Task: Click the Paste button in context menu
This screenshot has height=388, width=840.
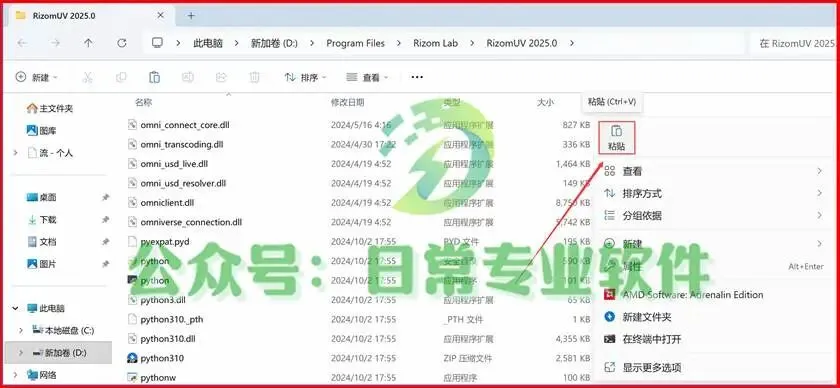Action: click(616, 138)
